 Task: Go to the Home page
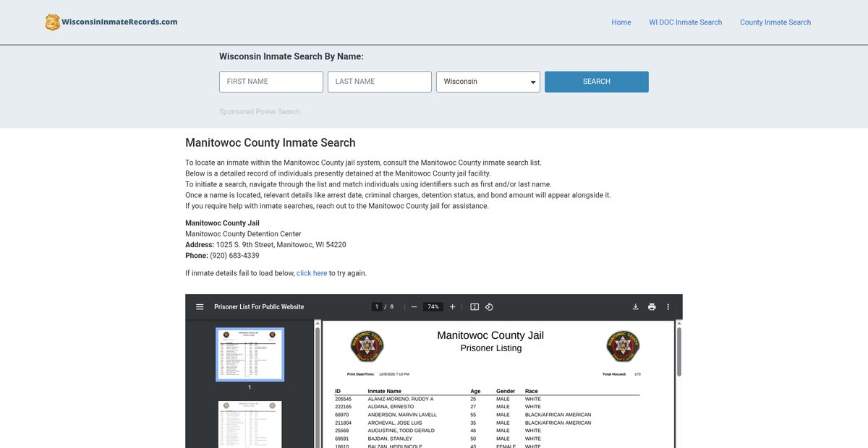pyautogui.click(x=621, y=22)
